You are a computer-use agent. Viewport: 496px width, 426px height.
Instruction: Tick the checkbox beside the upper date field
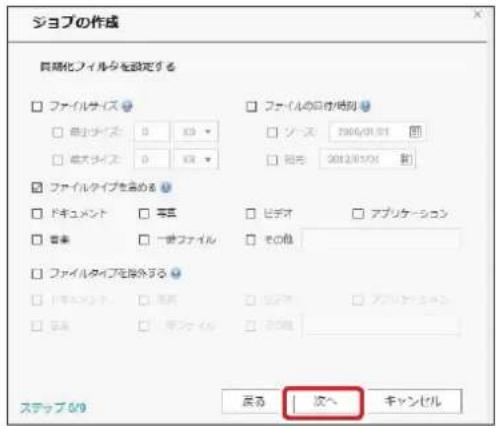[272, 133]
